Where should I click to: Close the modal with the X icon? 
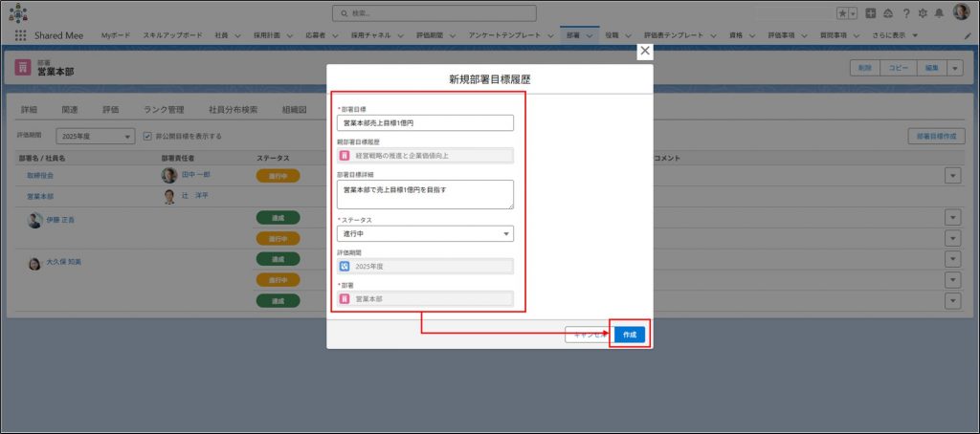coord(645,52)
